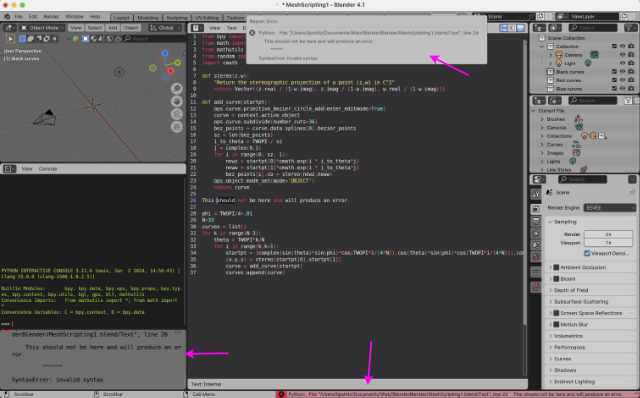Expand Brushes in Current File outliner

542,119
